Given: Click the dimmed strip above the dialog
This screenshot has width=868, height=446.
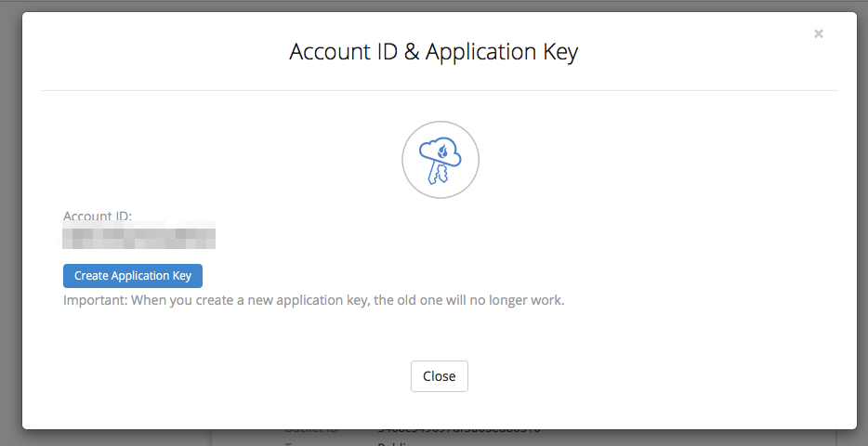Looking at the screenshot, I should point(434,5).
